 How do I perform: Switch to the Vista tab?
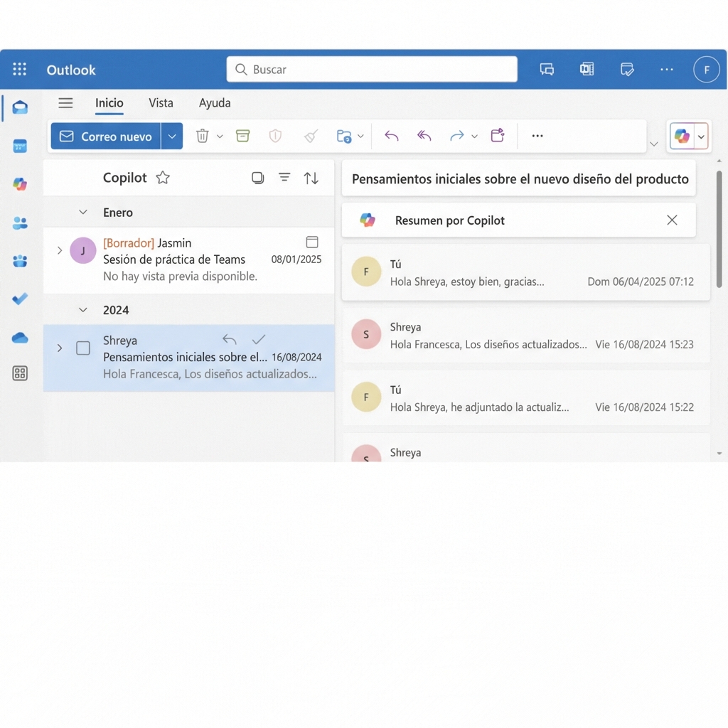pos(161,103)
